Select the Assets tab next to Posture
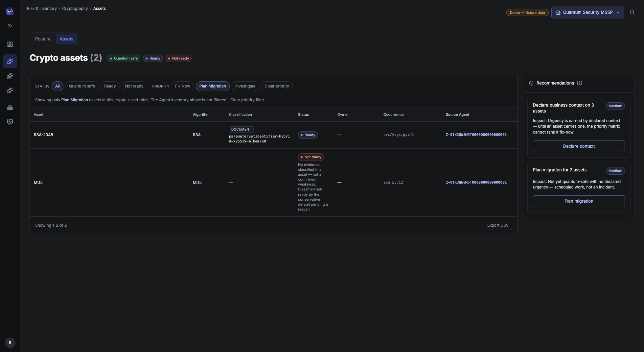 pos(66,39)
